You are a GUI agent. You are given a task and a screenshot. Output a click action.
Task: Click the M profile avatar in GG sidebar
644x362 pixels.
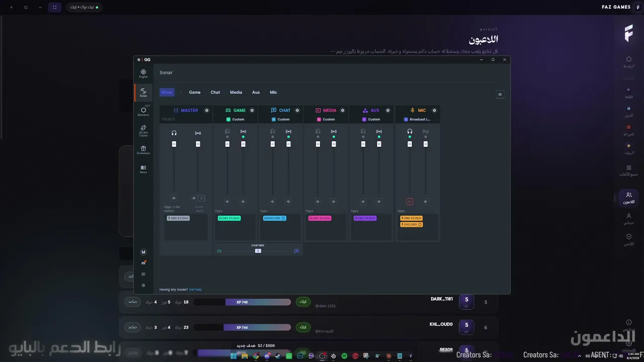coord(143,252)
